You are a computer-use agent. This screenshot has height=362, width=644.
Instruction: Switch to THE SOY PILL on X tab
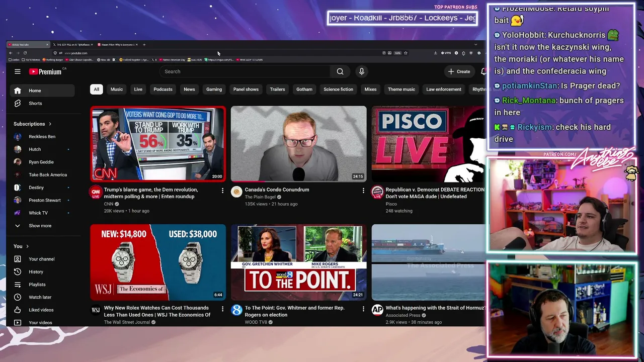tap(73, 45)
